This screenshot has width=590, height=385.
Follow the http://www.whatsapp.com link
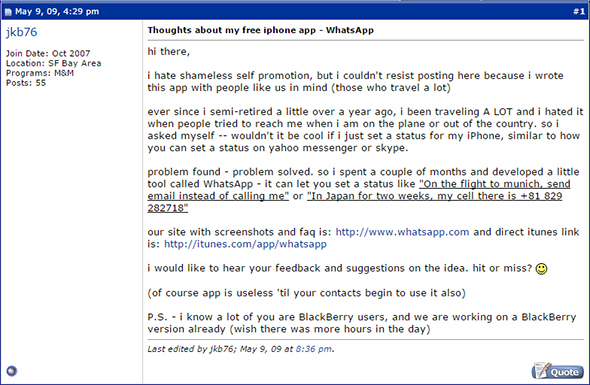[402, 232]
